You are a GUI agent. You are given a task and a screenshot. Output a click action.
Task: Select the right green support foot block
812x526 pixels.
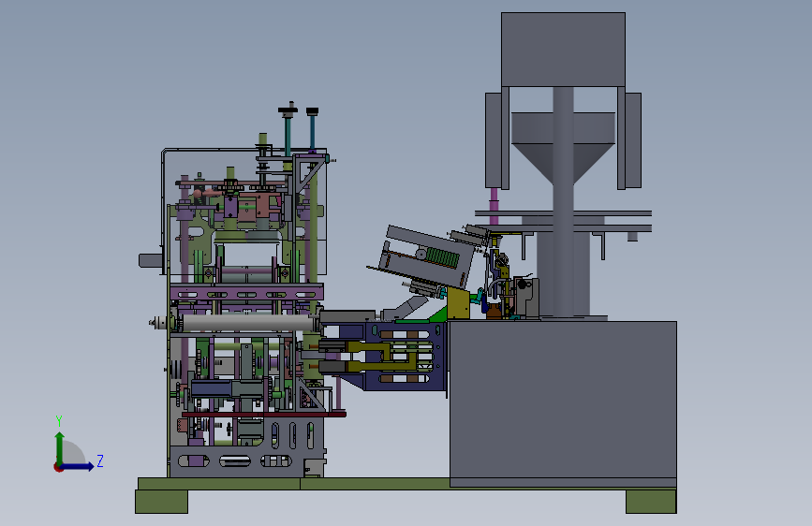pos(651,501)
